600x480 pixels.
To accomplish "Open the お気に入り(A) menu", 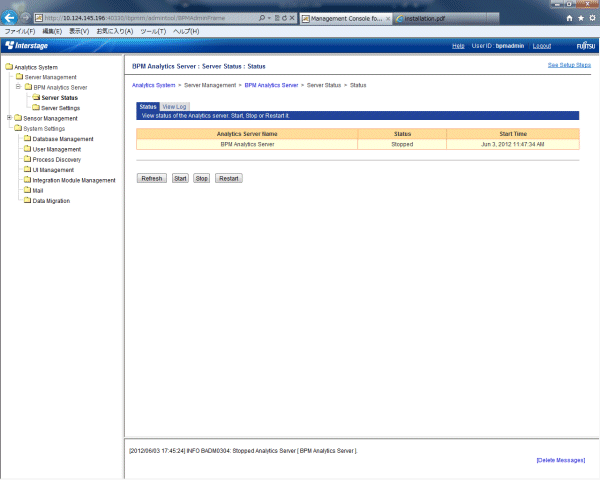I will point(115,31).
